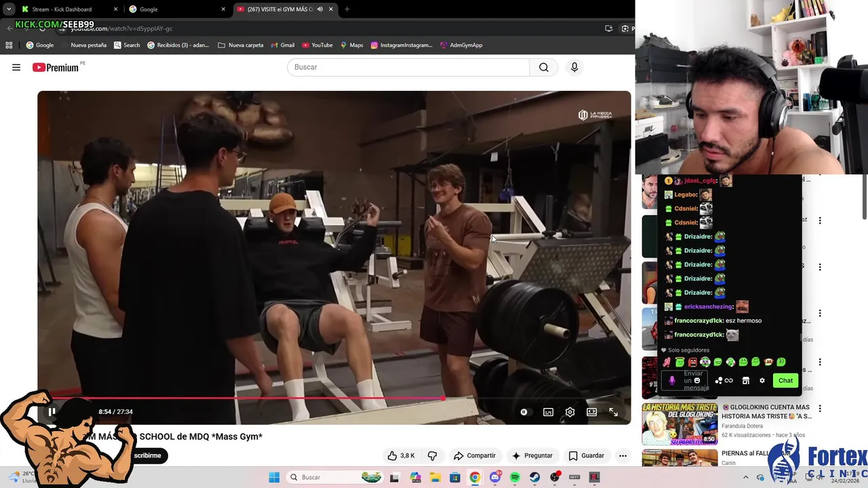This screenshot has width=868, height=488.
Task: Start voice search with microphone icon
Action: pos(574,67)
